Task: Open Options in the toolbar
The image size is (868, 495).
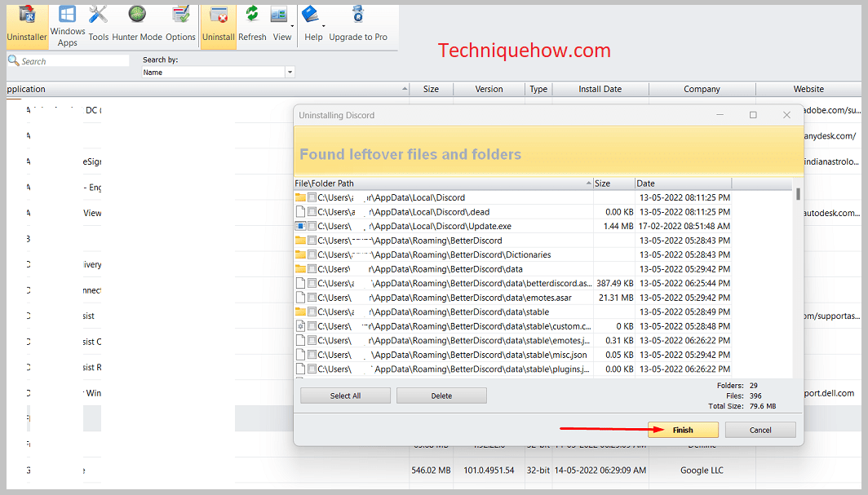Action: click(180, 25)
